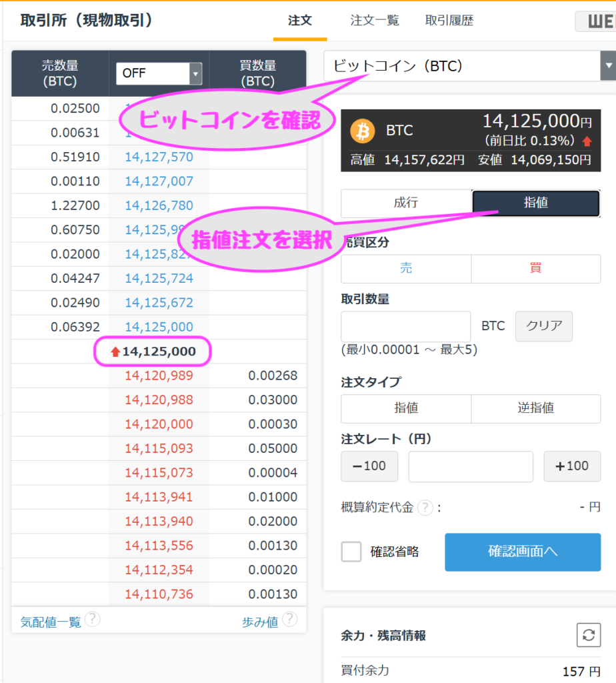Switch to the 取引履歴 tab
This screenshot has width=616, height=683.
(449, 21)
